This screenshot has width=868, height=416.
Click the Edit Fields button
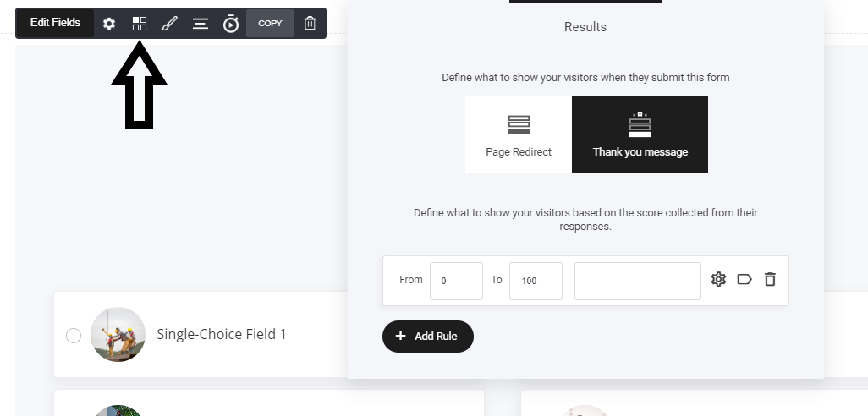tap(55, 23)
